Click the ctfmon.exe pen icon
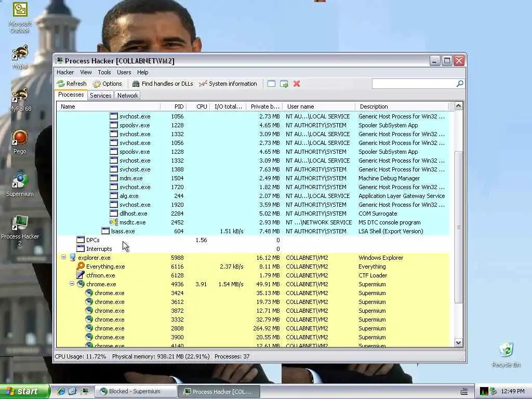The height and width of the screenshot is (399, 532). [81, 275]
